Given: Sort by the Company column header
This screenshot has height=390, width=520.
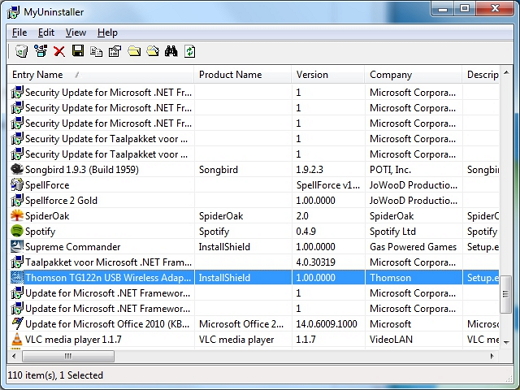Looking at the screenshot, I should (x=414, y=75).
